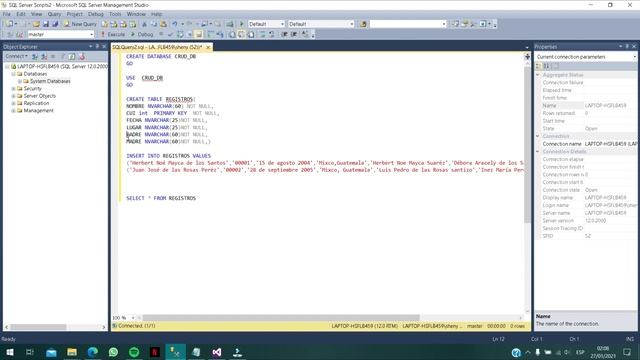Select the Databases folder
Viewport: 640px width, 360px height.
[x=35, y=74]
